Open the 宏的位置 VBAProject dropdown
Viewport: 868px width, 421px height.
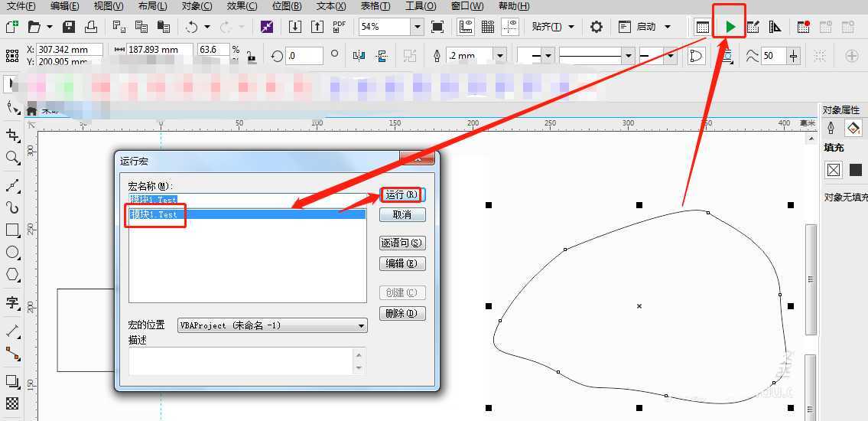[361, 326]
